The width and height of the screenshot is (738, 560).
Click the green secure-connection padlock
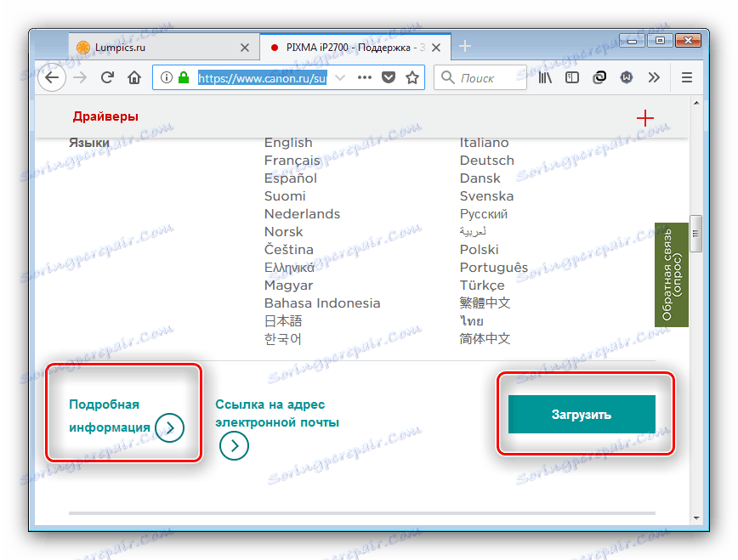pos(184,77)
